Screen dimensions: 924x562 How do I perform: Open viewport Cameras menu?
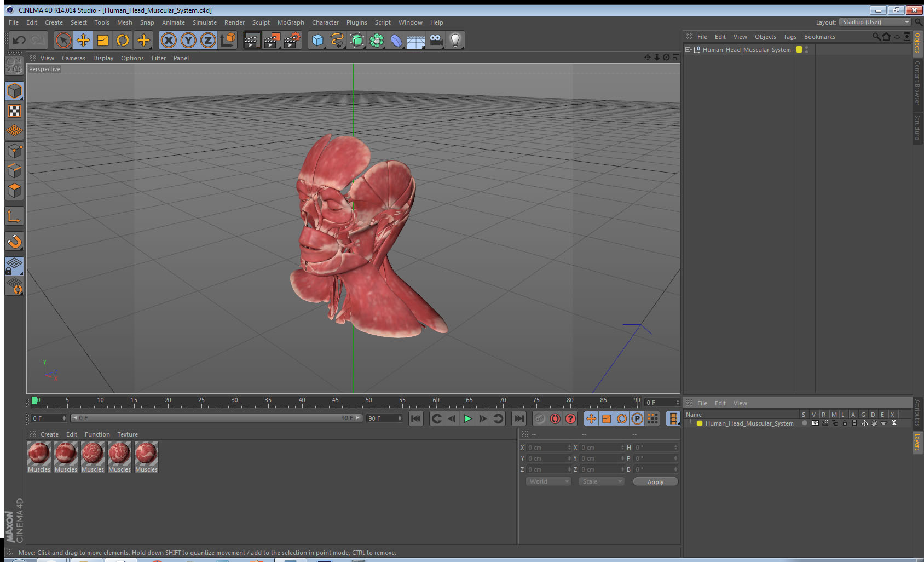pyautogui.click(x=73, y=58)
